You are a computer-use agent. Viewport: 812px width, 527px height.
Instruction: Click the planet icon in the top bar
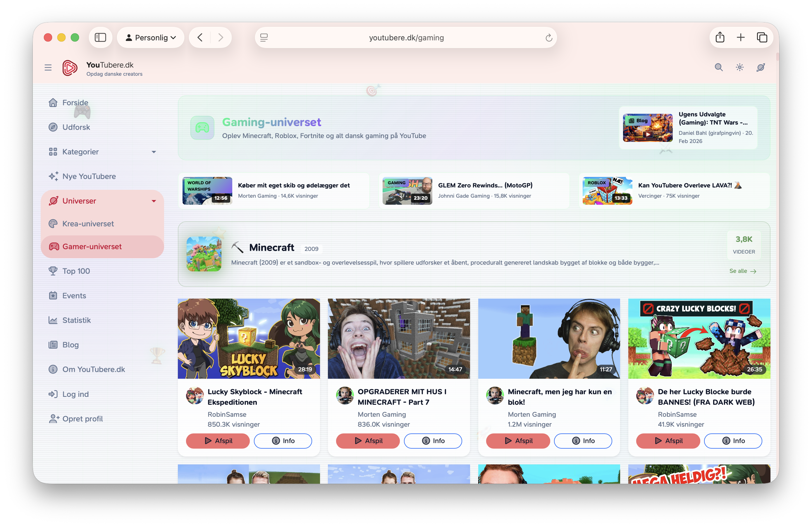click(x=761, y=67)
